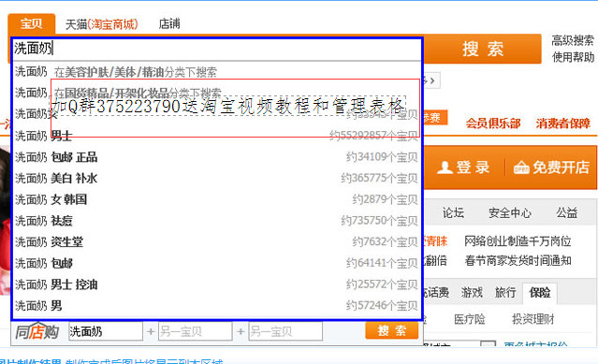Select the 宝贝 search tab
598x364 pixels.
(31, 23)
